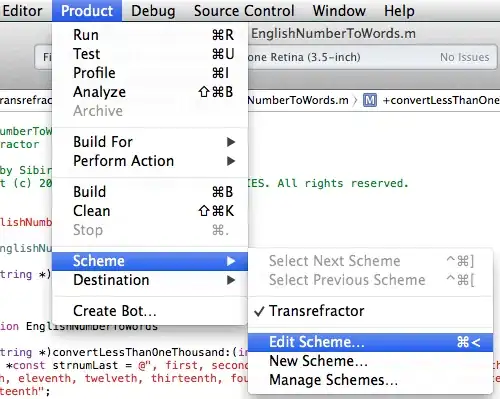Click the iPhone Retina (3.5-inch) destination
500x399 pixels.
(304, 57)
